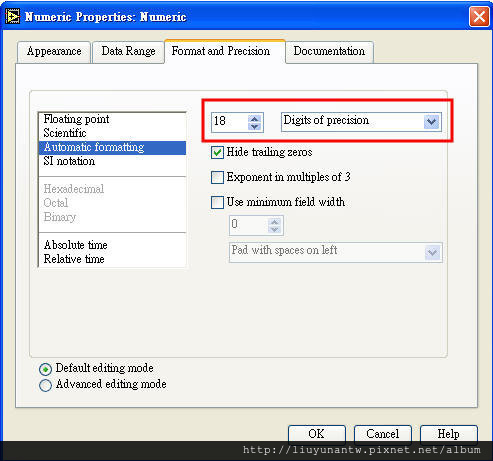The width and height of the screenshot is (493, 461).
Task: Decrease minimum field width down arrow
Action: point(274,230)
